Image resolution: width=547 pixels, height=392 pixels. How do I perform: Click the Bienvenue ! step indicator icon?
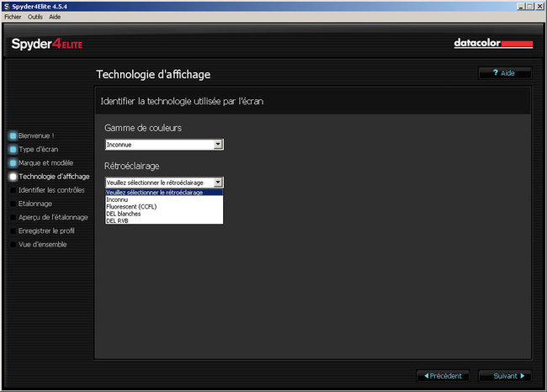[13, 135]
